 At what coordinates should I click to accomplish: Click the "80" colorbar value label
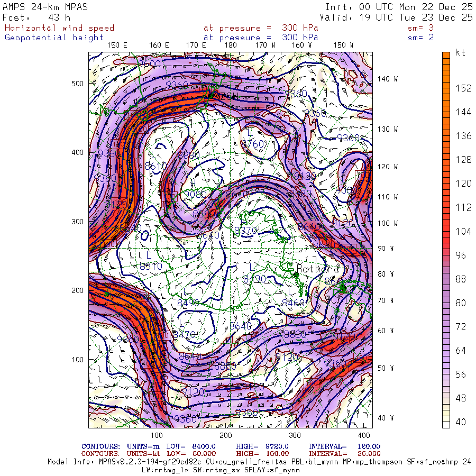point(461,303)
